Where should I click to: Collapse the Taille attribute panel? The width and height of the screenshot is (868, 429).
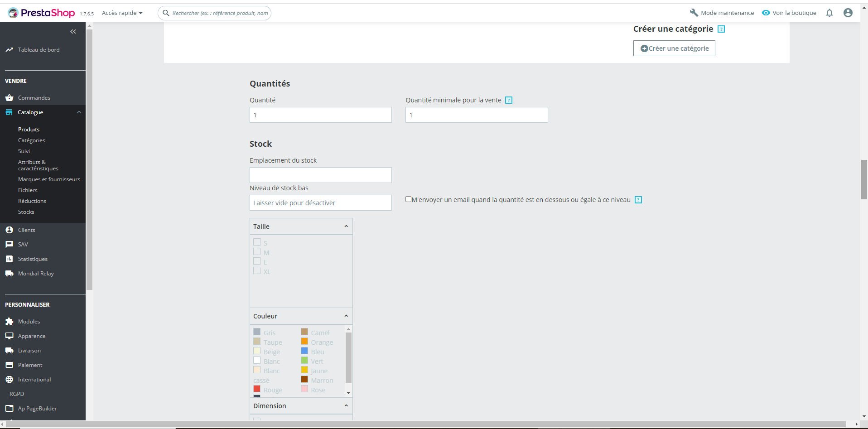click(346, 226)
